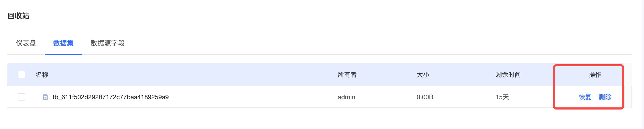Image resolution: width=644 pixels, height=129 pixels.
Task: Click the 名称 column header
Action: 42,75
